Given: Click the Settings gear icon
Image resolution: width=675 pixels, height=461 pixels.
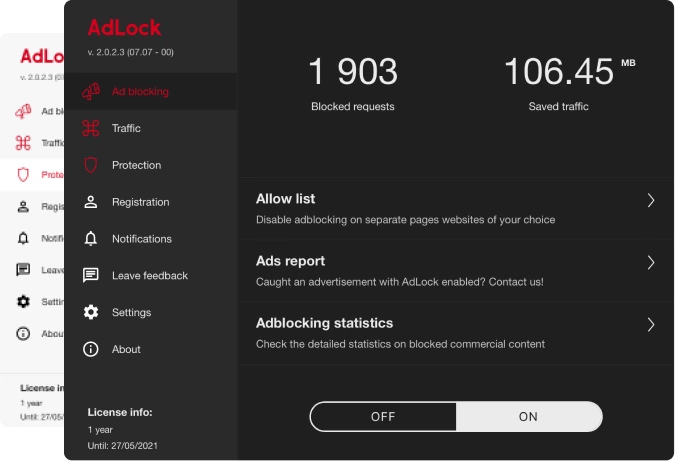Looking at the screenshot, I should 91,312.
